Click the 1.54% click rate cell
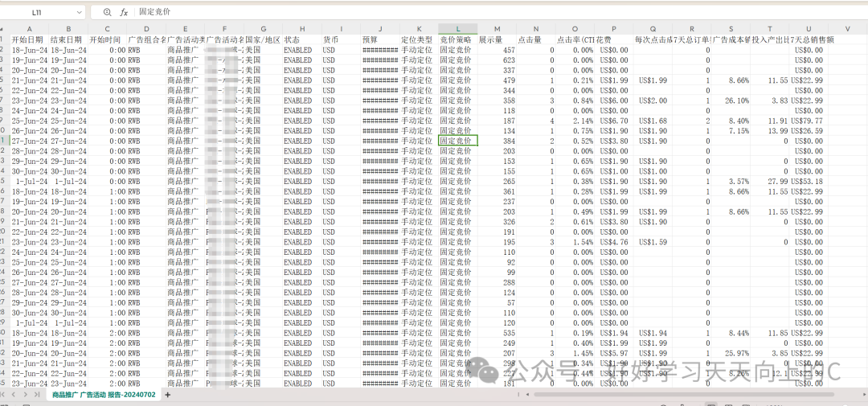Screen dimensions: 868x406 [x=575, y=242]
